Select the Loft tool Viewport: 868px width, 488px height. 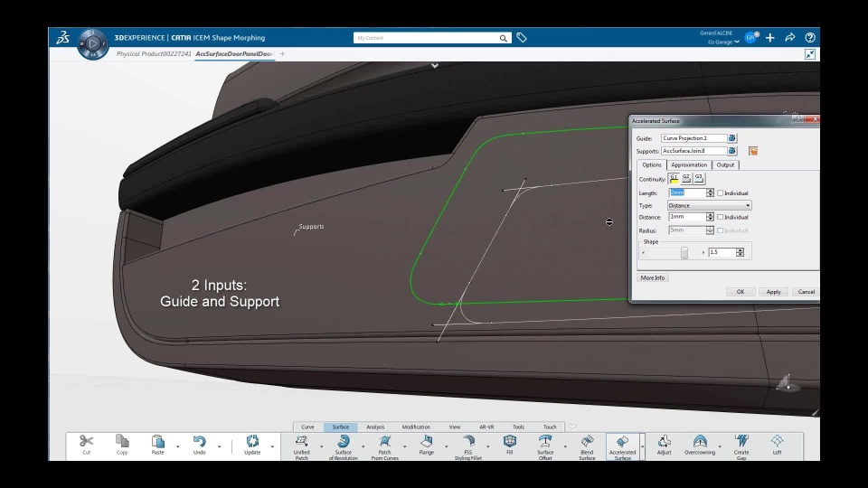(x=778, y=445)
